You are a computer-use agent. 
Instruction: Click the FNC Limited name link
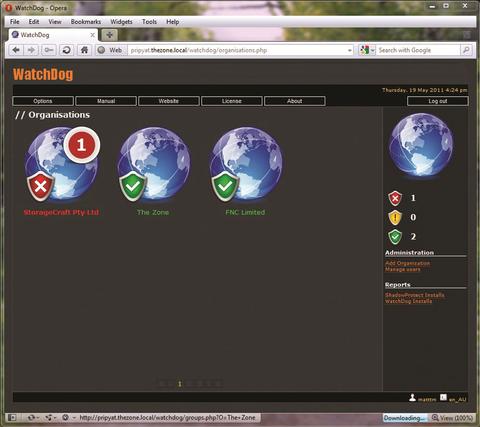click(245, 212)
